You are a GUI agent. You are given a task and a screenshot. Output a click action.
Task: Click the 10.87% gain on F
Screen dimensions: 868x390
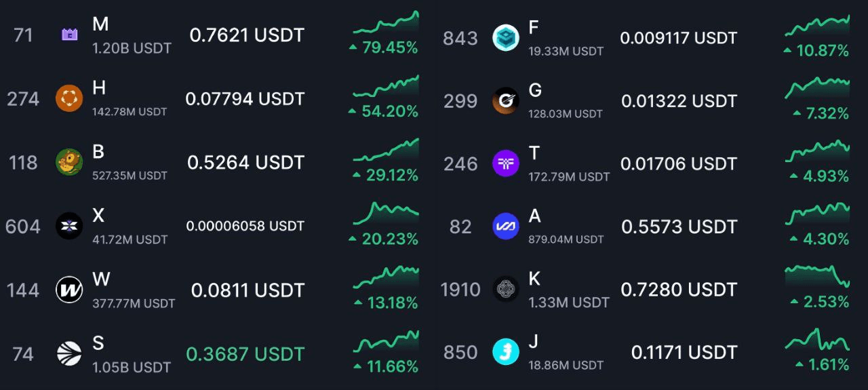[x=816, y=51]
